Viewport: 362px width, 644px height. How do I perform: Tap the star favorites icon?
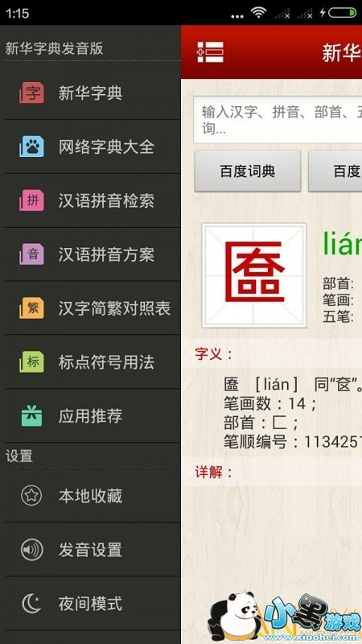pyautogui.click(x=31, y=496)
